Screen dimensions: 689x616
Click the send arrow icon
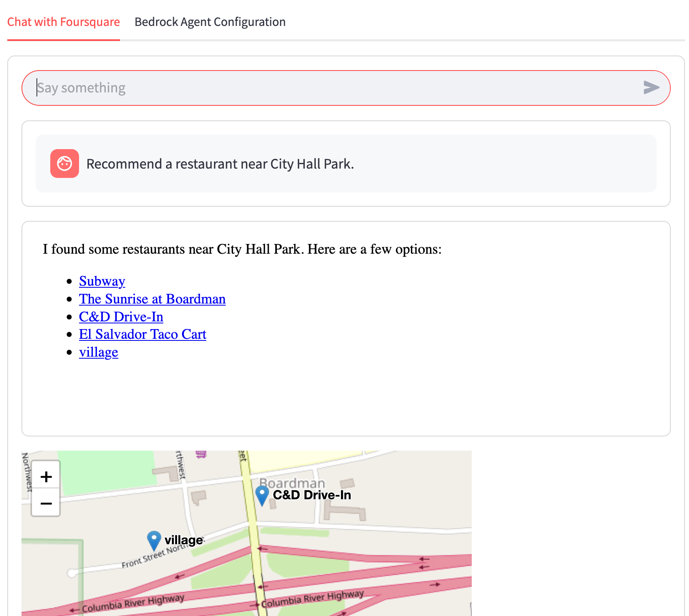coord(651,88)
